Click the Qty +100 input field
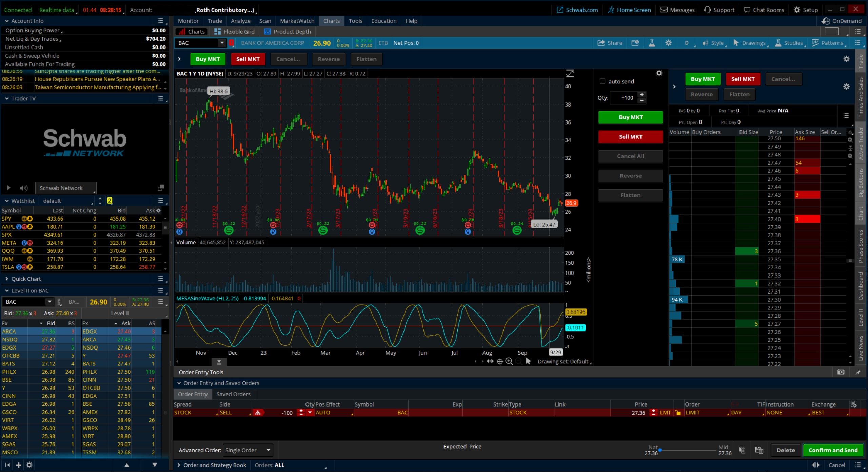Image resolution: width=868 pixels, height=472 pixels. 623,98
